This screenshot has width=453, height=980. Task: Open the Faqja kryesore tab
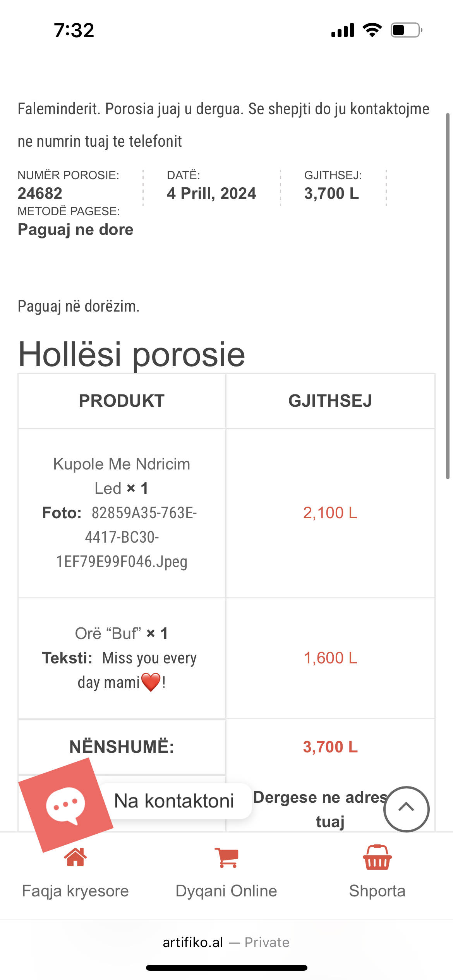[75, 891]
